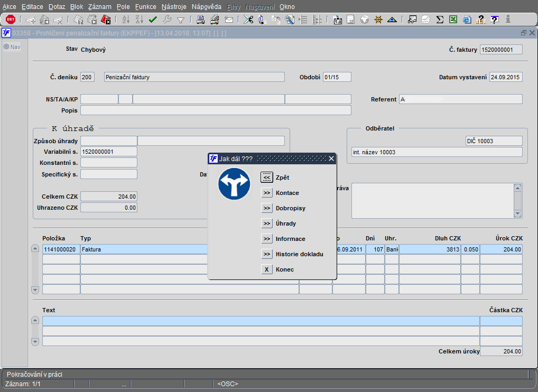This screenshot has height=392, width=538.
Task: Click the green checkmark toolbar icon
Action: coord(153,20)
